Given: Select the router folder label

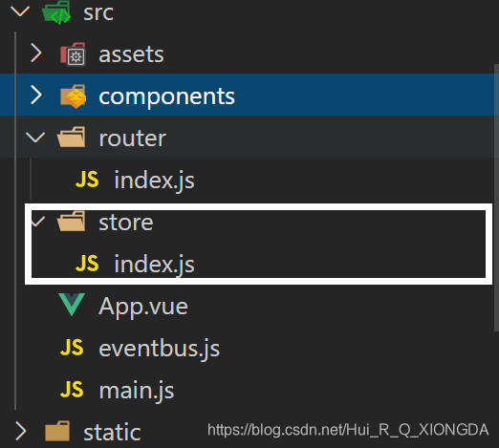Looking at the screenshot, I should point(132,139).
